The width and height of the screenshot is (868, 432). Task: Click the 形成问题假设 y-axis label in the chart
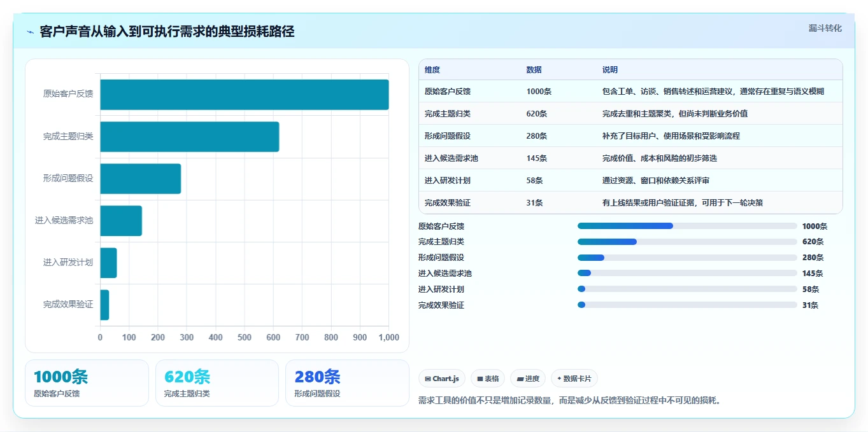point(68,178)
